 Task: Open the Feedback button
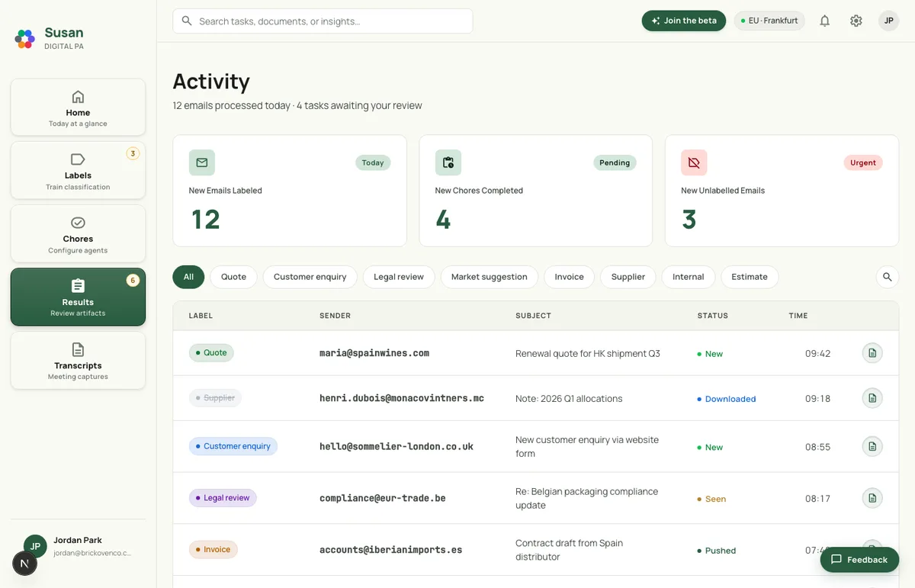[859, 559]
